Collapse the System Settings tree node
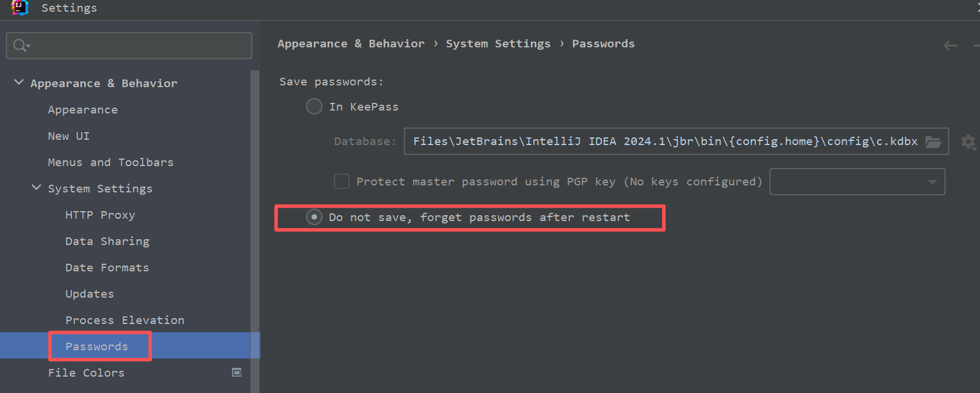 36,188
